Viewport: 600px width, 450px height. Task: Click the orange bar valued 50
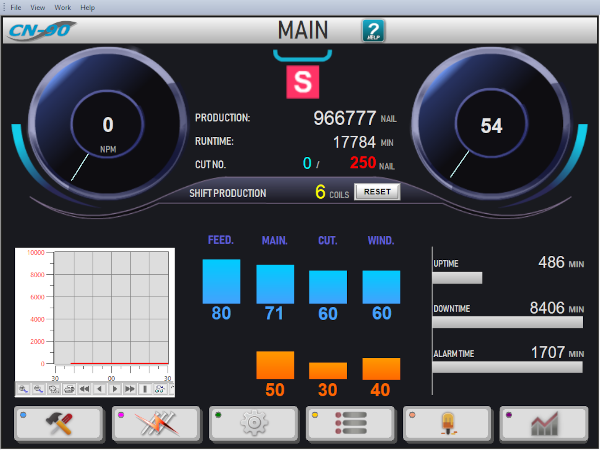pos(275,365)
